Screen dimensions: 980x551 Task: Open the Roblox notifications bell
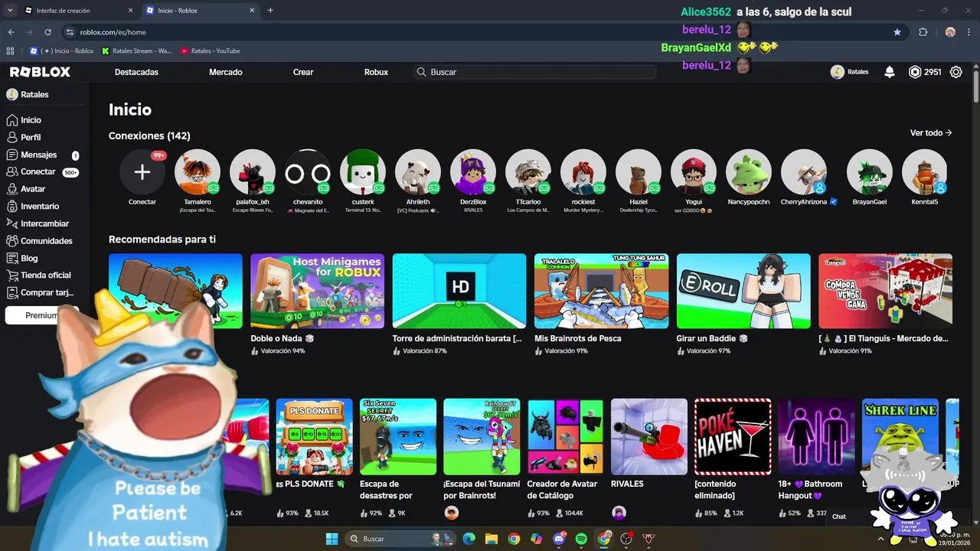[890, 72]
